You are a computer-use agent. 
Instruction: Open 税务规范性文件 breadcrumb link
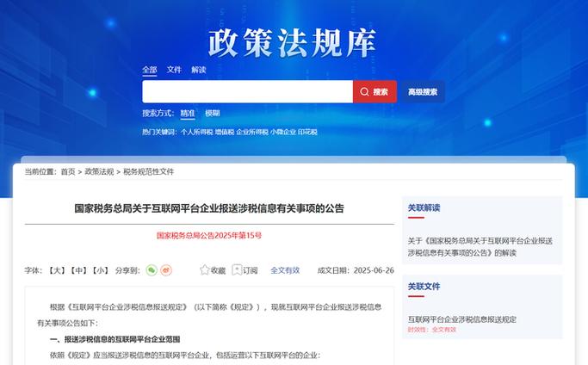pos(148,172)
